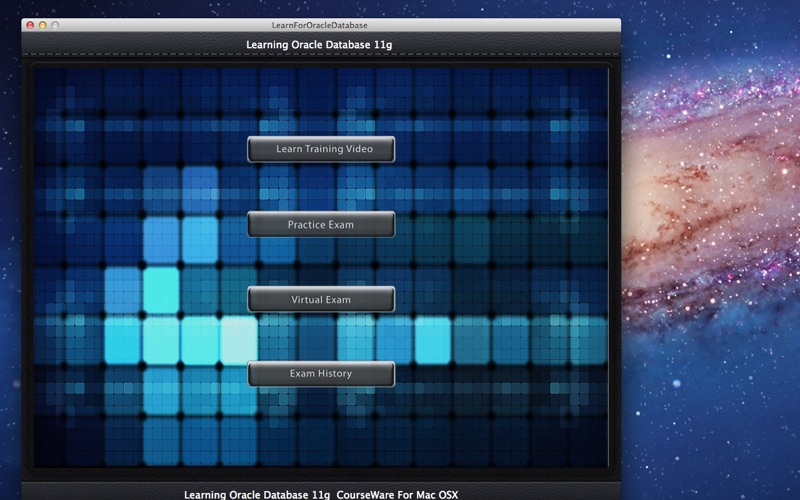Click the LearnForOracleDatabase title bar text

coord(319,25)
